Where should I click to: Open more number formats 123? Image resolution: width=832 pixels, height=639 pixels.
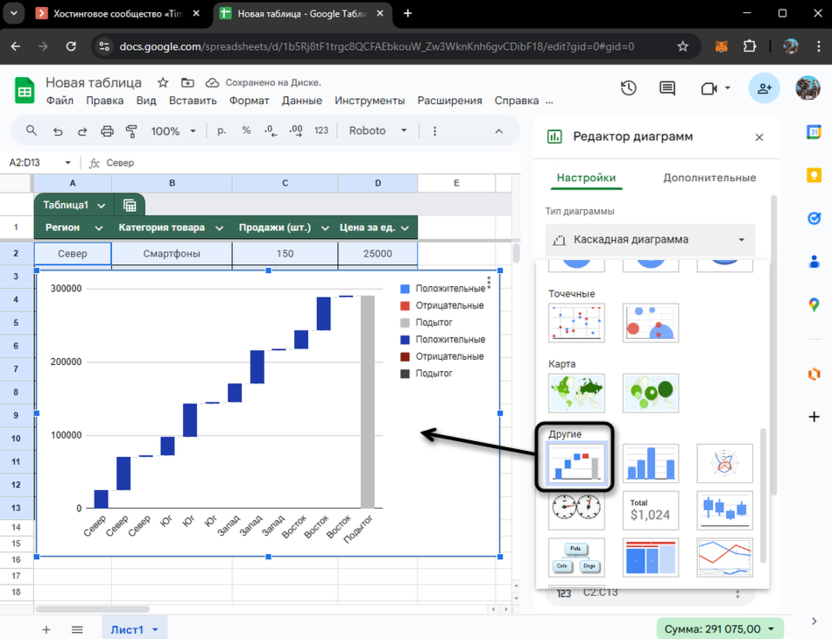click(x=321, y=131)
